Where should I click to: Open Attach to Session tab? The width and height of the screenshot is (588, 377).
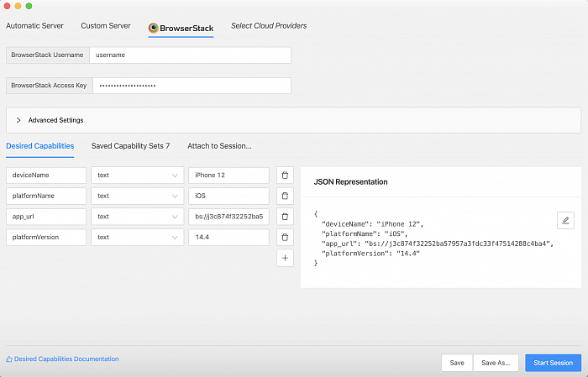(219, 146)
